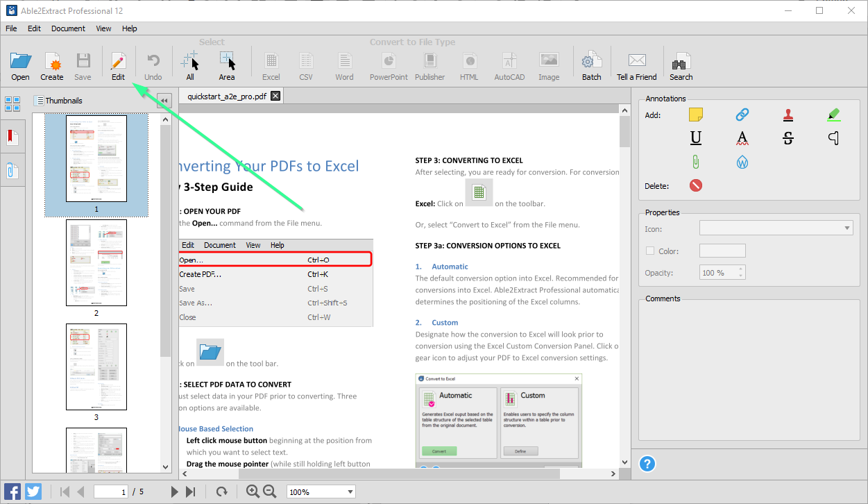Select the quickstart_a2e_pro.pdf tab
Screen dimensions: 868x504
(227, 96)
